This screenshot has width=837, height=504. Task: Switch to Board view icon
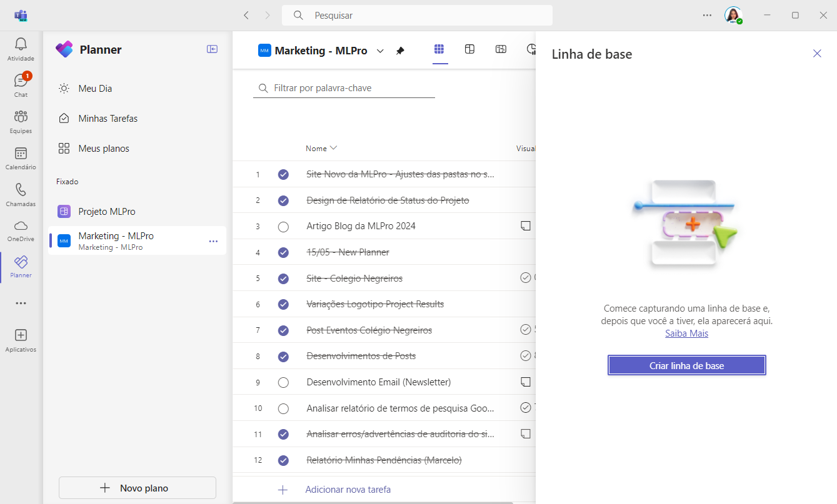pos(469,49)
